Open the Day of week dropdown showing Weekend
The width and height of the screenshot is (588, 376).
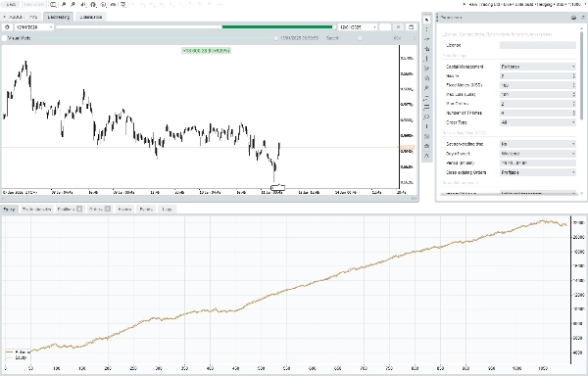tap(538, 154)
